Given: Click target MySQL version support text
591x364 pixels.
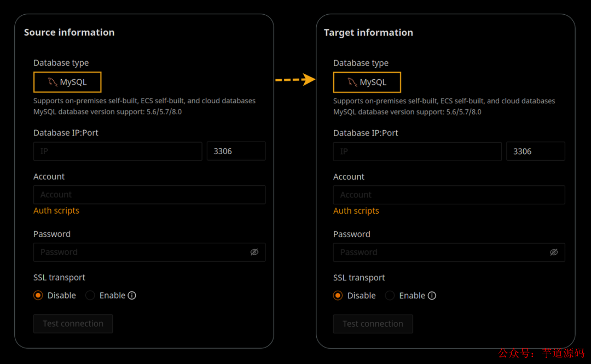Looking at the screenshot, I should tap(407, 112).
